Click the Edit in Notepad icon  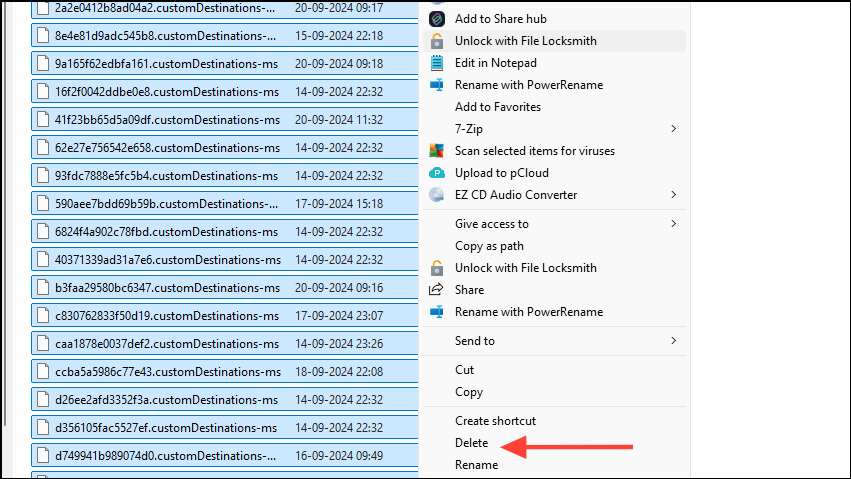click(x=437, y=63)
